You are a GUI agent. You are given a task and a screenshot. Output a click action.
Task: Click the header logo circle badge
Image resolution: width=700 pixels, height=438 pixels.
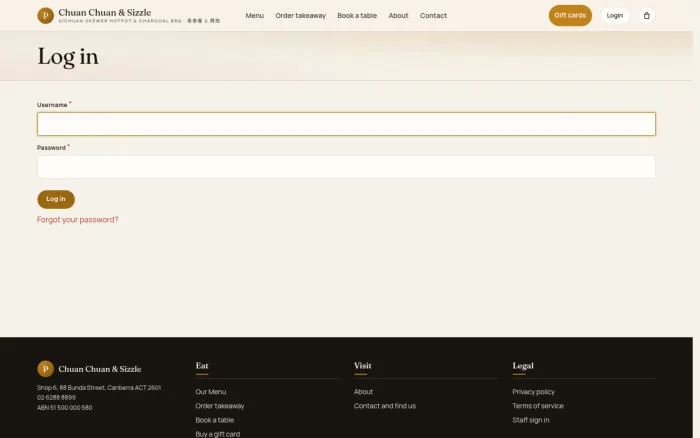[46, 16]
